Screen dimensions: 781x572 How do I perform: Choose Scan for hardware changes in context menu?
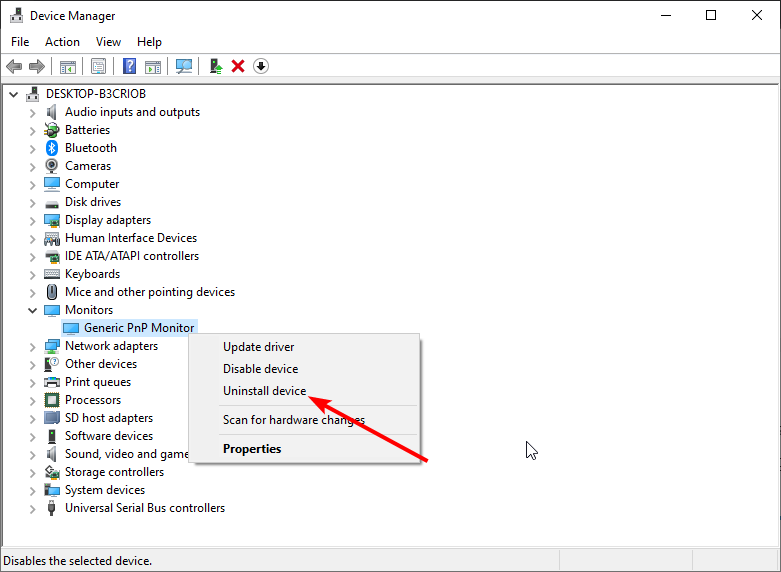[304, 420]
